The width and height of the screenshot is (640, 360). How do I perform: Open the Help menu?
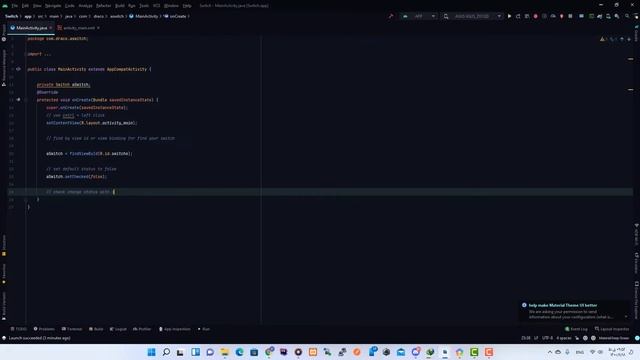[187, 6]
